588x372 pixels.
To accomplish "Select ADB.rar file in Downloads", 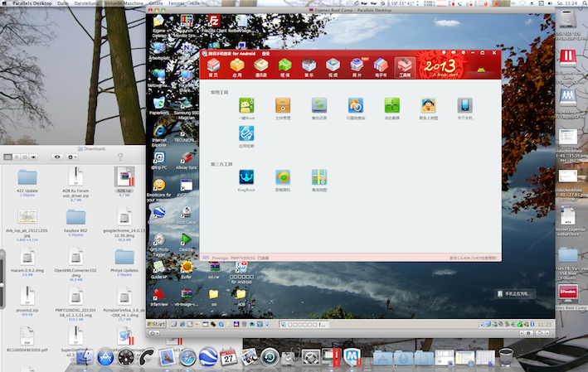I will point(124,181).
